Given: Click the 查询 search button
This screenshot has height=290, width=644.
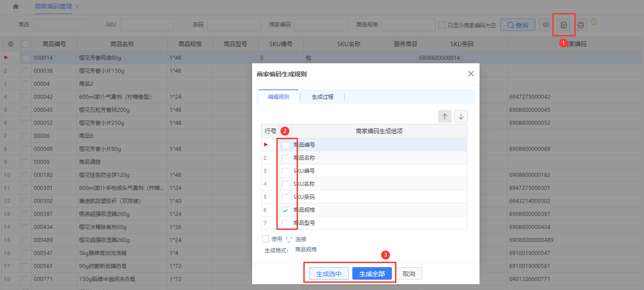Looking at the screenshot, I should (518, 25).
